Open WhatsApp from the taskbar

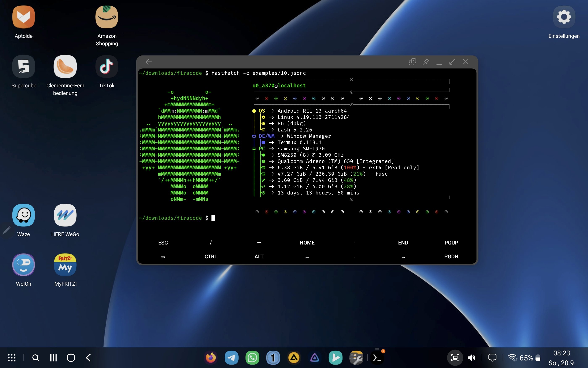(252, 357)
